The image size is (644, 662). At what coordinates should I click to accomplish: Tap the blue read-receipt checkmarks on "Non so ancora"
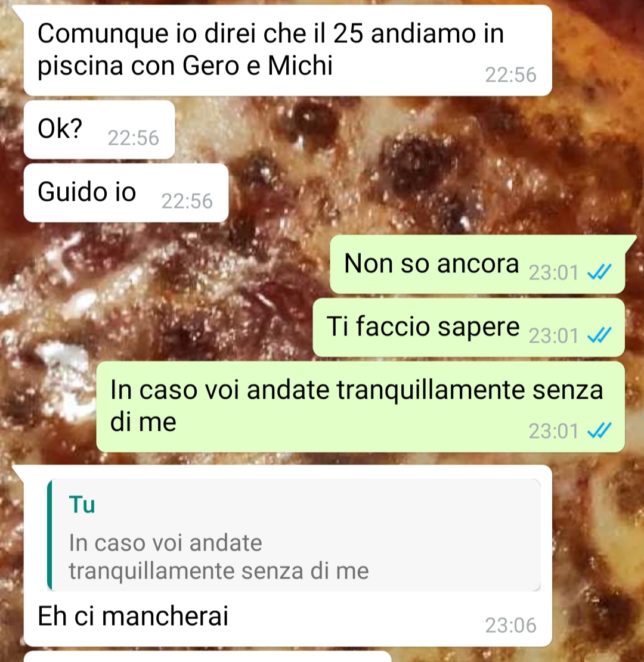pyautogui.click(x=599, y=272)
